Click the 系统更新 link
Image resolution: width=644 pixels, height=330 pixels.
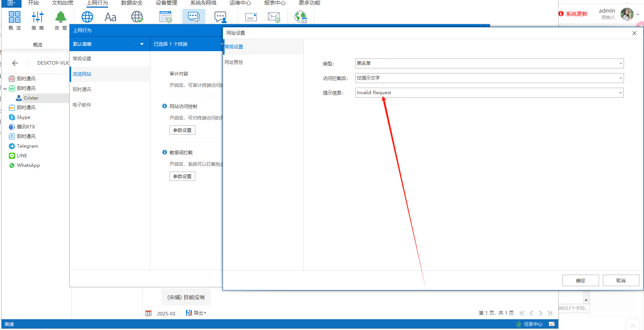coord(577,14)
